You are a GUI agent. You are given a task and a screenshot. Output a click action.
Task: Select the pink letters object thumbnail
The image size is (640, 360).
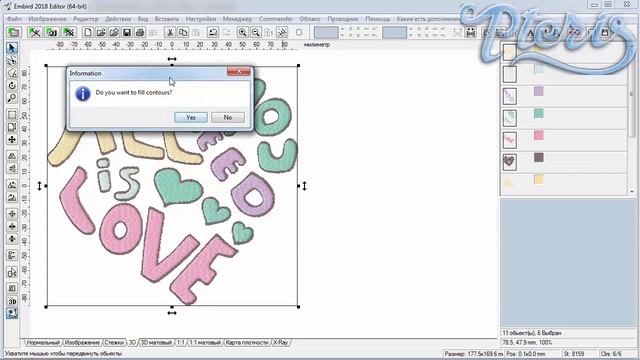click(509, 140)
